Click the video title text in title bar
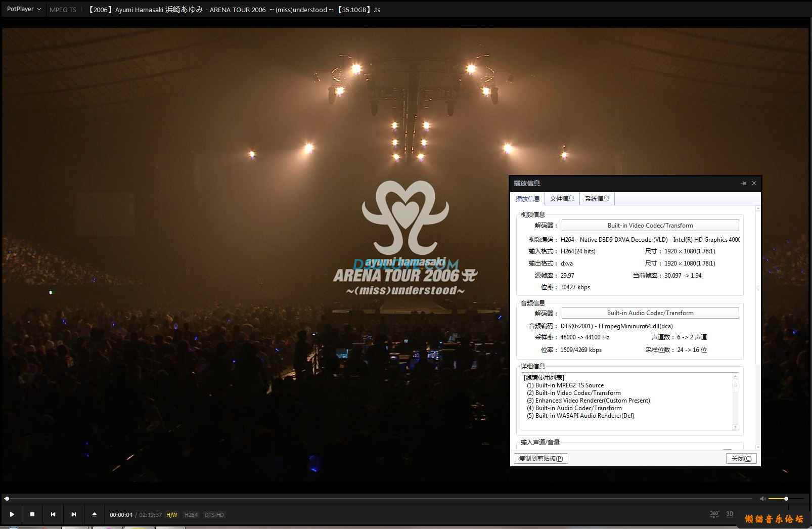 pos(234,10)
